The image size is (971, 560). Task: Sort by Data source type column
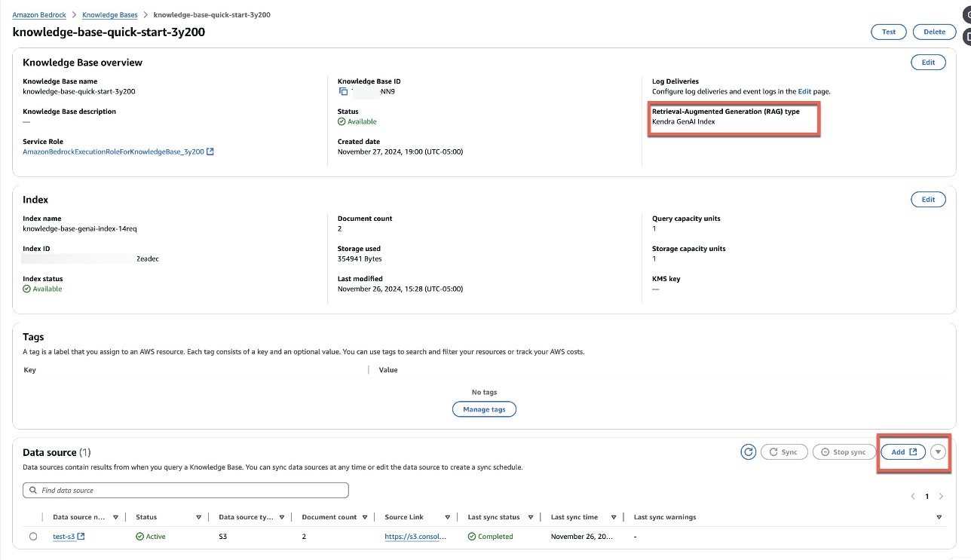coord(281,517)
